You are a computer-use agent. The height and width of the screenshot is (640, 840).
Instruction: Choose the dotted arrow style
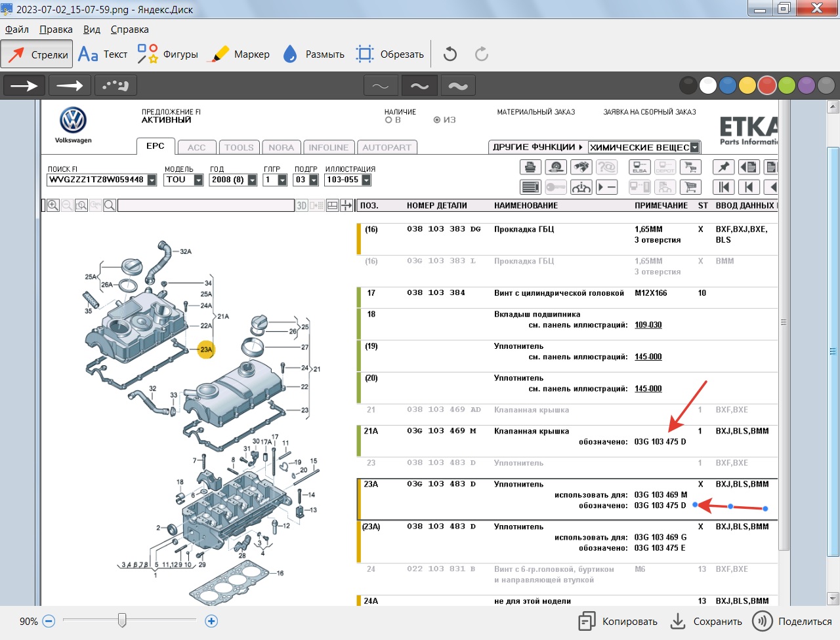tap(115, 85)
